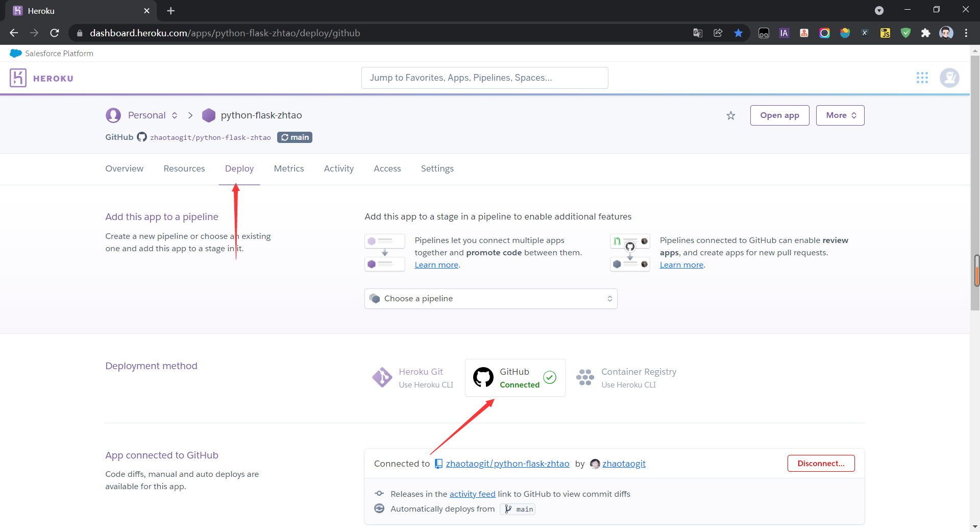Open the activity feed link
Viewport: 980px width, 532px height.
point(472,494)
